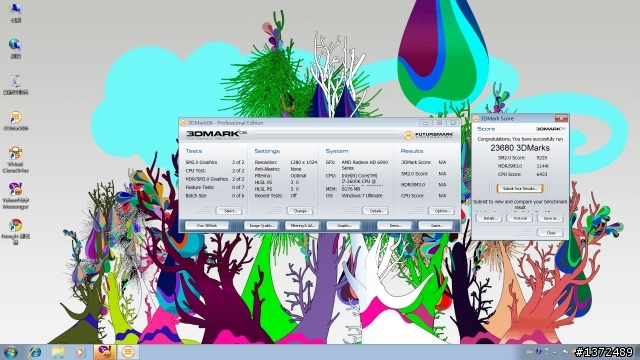This screenshot has width=640, height=360.
Task: Click the Run 3DMark button
Action: point(207,225)
